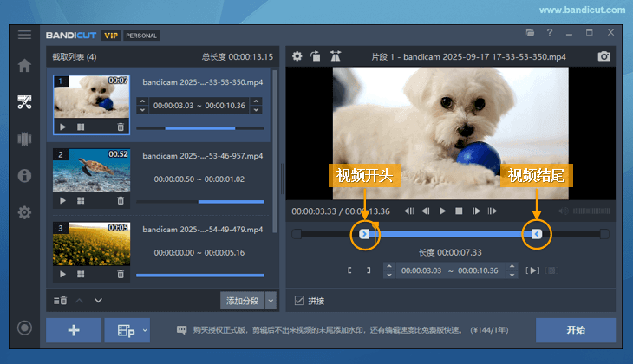Screen dimensions: 633x364
Task: Click the start handle on the timeline slider
Action: coord(365,234)
